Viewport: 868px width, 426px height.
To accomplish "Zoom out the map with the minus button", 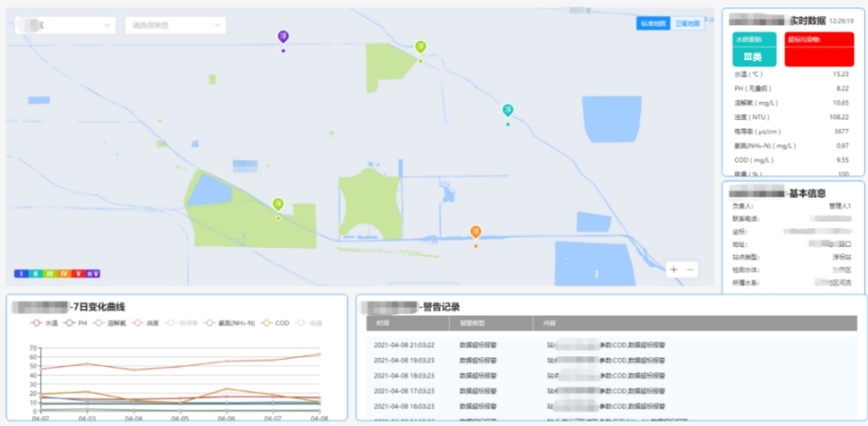I will point(690,268).
